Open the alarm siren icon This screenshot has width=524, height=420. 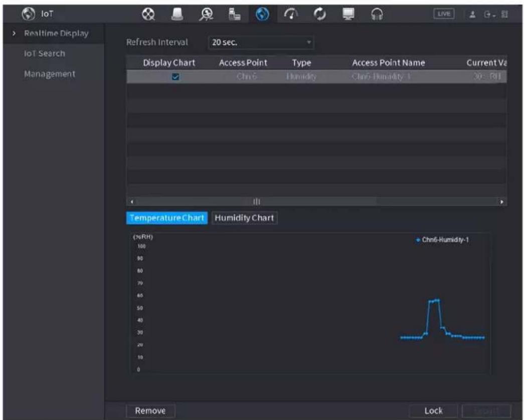pos(177,14)
